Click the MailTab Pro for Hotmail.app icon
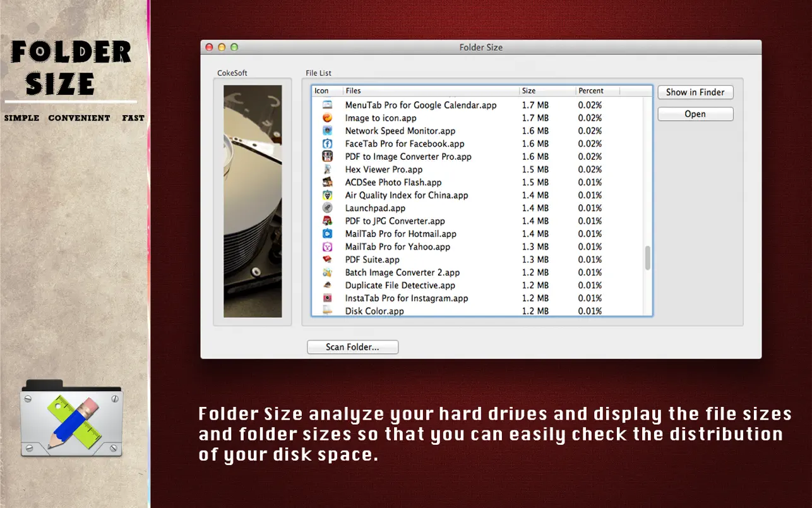 pyautogui.click(x=328, y=234)
